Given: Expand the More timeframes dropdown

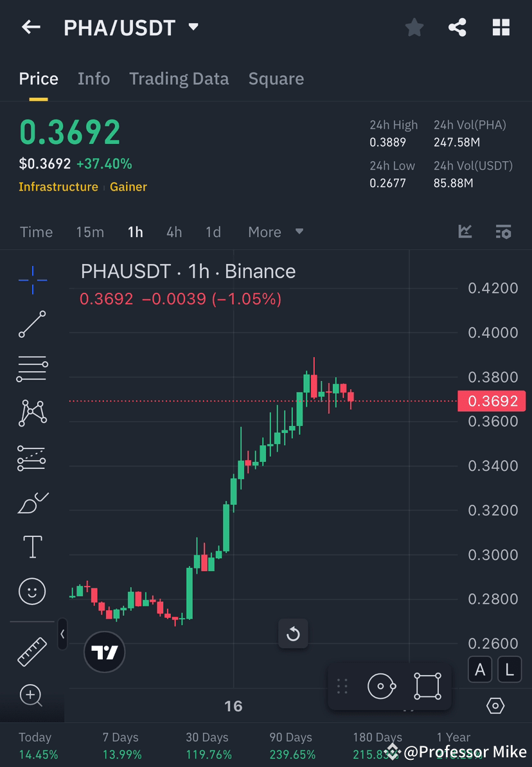Looking at the screenshot, I should pos(276,232).
